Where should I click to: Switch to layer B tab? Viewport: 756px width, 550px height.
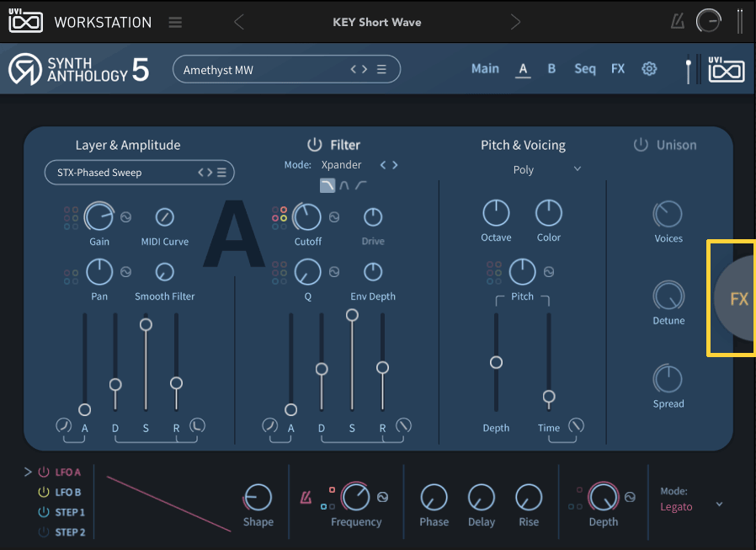click(551, 68)
